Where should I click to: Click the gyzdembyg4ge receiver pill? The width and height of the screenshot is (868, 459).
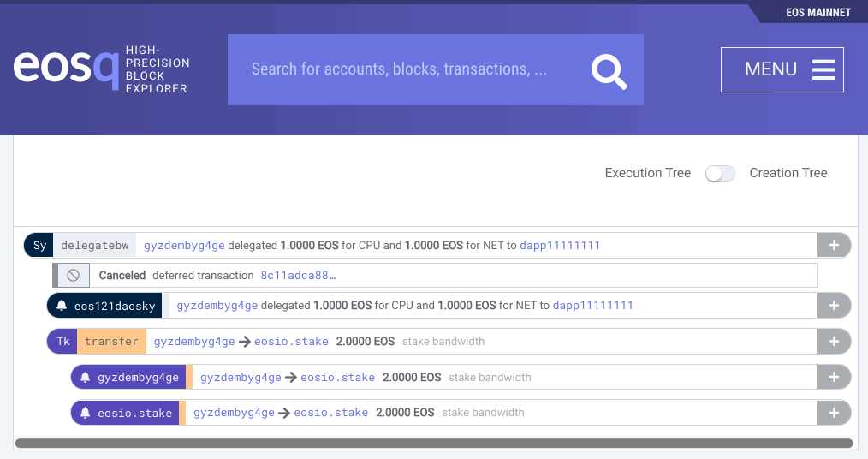(128, 377)
